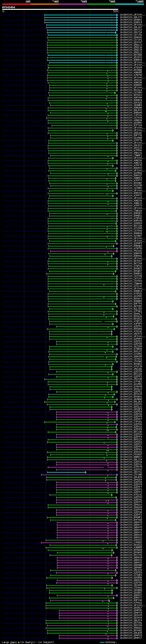Screen dimensions: 146x644
Task: Select the UniRef100_Q1ZZ69 label
Action: [x=131, y=347]
